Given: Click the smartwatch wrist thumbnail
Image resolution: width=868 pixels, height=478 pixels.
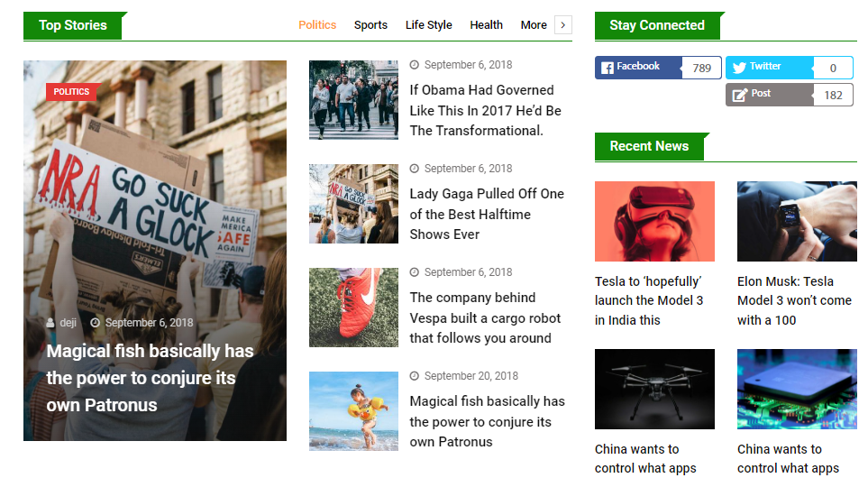Looking at the screenshot, I should (797, 221).
